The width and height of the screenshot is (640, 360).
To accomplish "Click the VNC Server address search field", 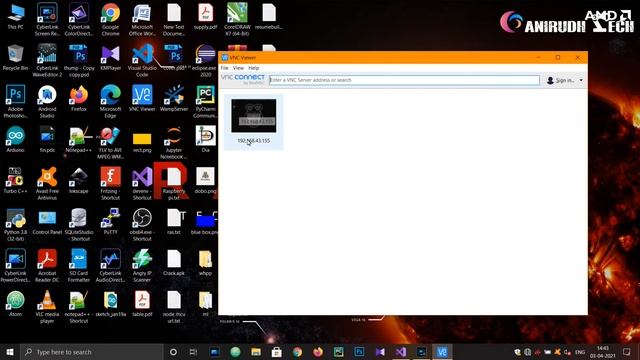I will pyautogui.click(x=404, y=80).
